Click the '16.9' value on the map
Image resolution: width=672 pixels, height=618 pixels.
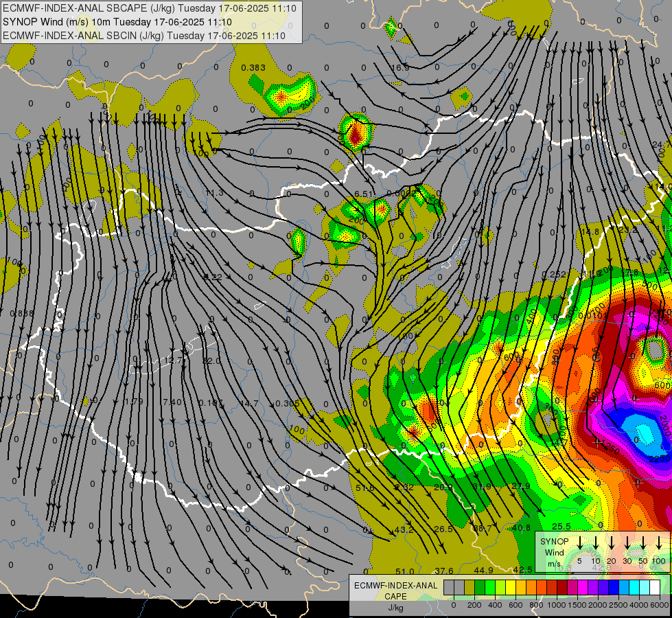(400, 67)
